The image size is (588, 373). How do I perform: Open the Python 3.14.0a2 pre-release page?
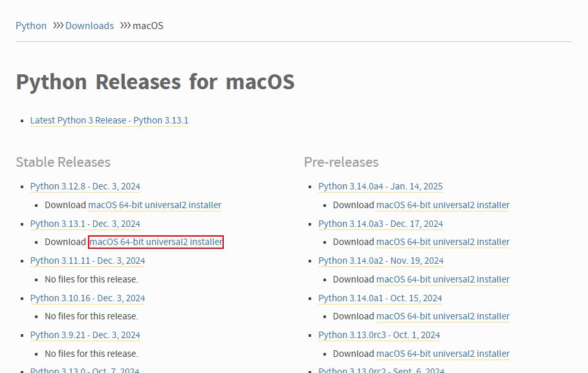tap(380, 261)
